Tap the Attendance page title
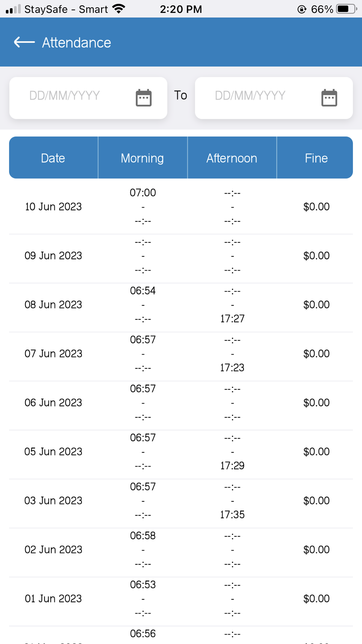The height and width of the screenshot is (644, 362). click(x=76, y=43)
